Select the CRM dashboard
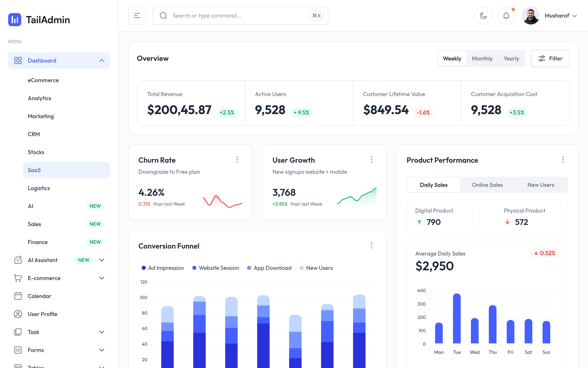 point(34,134)
